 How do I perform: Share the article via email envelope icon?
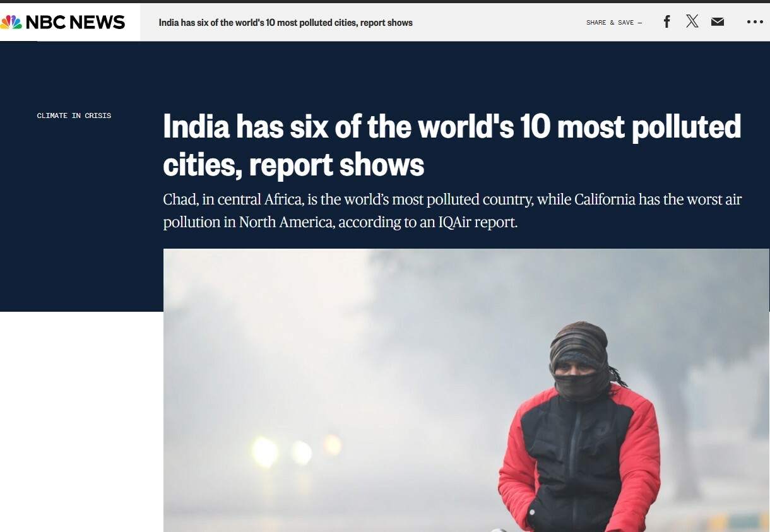(x=718, y=22)
